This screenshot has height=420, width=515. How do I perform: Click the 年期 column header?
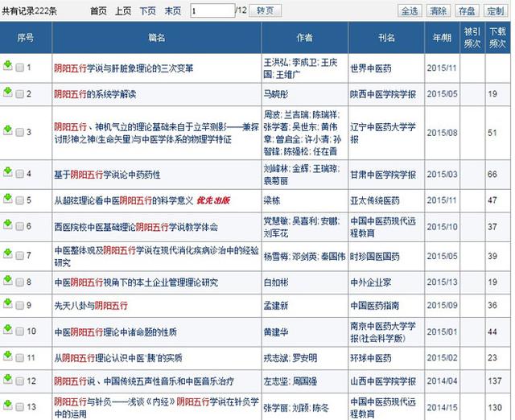[442, 38]
